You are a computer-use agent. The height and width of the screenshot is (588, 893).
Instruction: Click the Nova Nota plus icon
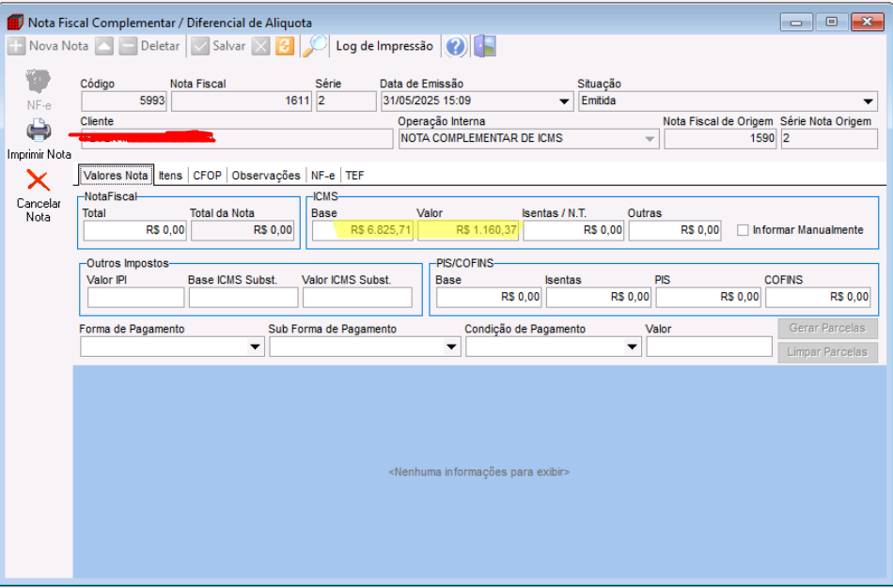tap(16, 46)
